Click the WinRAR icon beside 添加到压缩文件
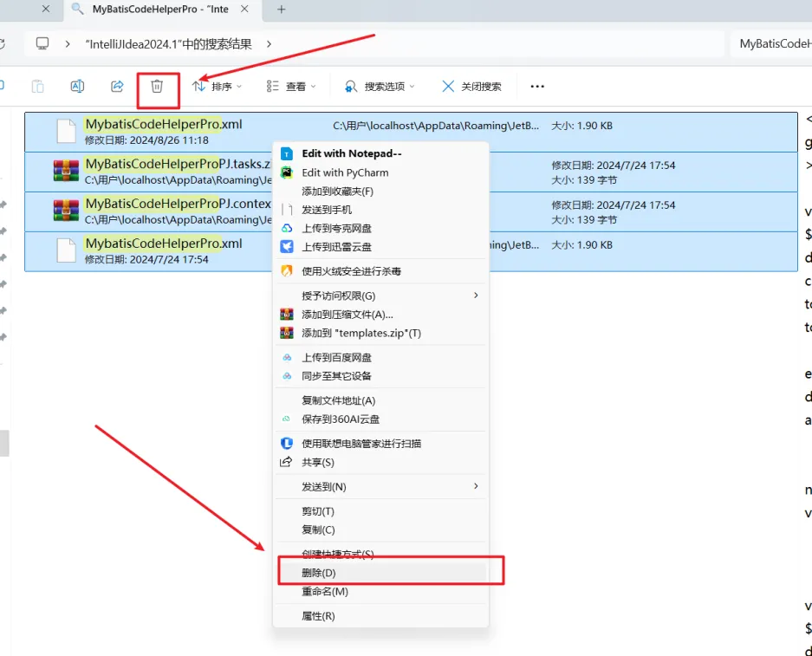 click(286, 315)
